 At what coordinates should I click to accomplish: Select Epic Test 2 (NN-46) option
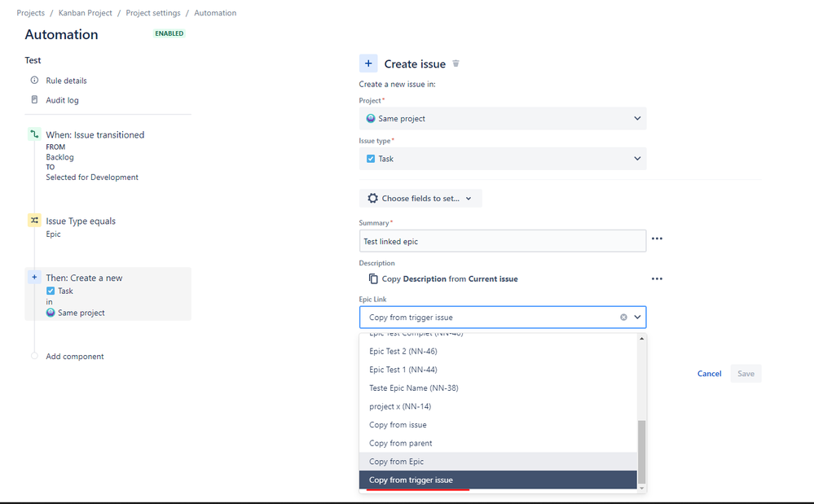[498, 351]
